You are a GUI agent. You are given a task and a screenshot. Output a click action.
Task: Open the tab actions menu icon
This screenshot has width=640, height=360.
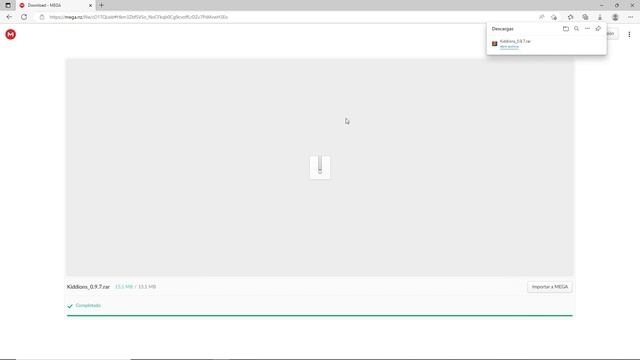pos(8,5)
